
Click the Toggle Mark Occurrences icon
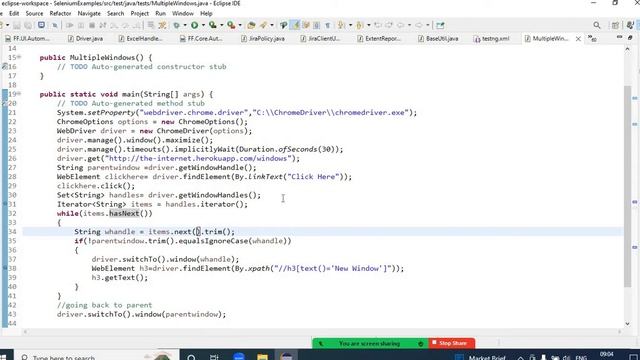294,25
